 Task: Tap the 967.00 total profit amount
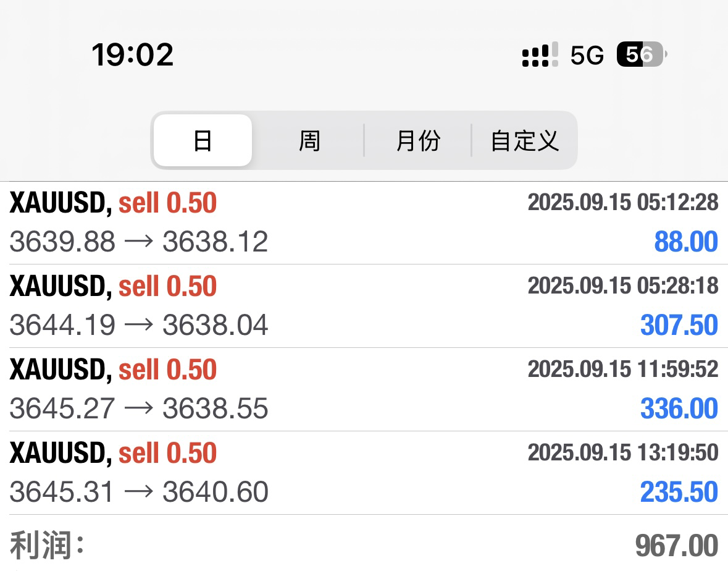click(x=677, y=546)
